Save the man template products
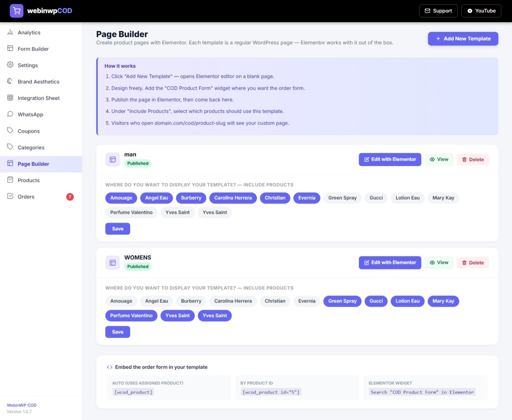This screenshot has height=420, width=512. tap(118, 229)
